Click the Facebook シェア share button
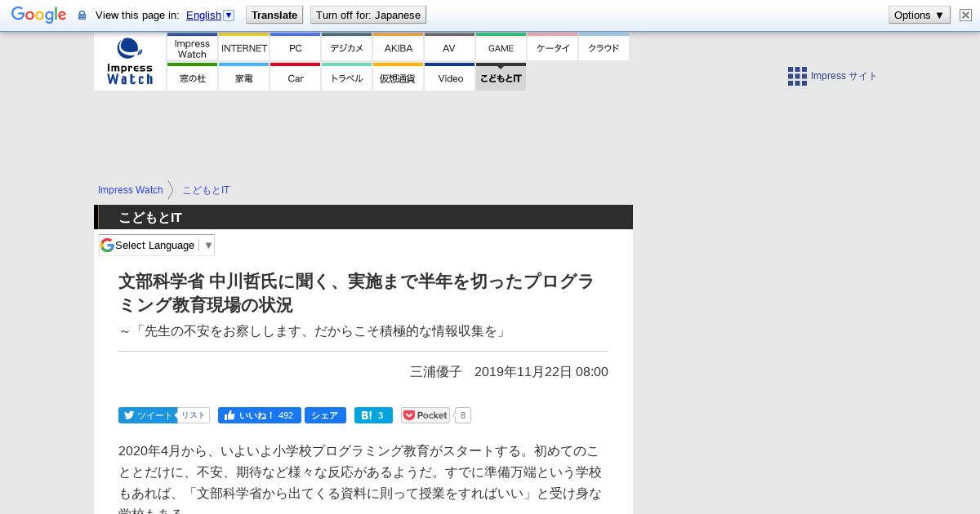 click(x=325, y=415)
